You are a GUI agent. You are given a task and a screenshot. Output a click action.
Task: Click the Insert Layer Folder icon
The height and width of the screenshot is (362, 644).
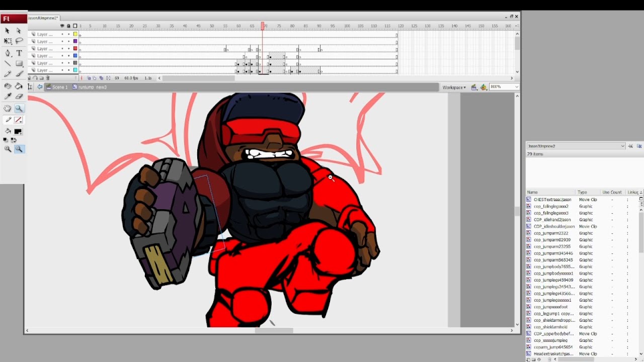41,78
